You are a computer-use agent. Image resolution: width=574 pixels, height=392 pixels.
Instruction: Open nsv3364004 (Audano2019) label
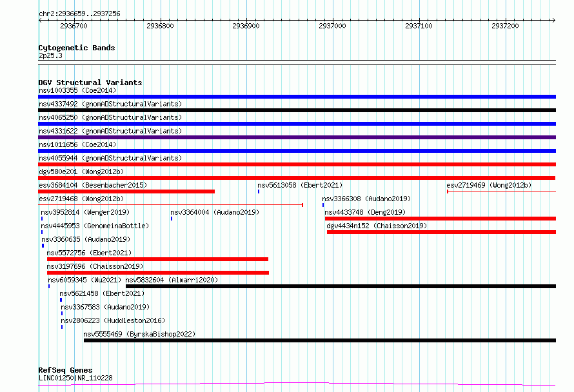(x=215, y=212)
